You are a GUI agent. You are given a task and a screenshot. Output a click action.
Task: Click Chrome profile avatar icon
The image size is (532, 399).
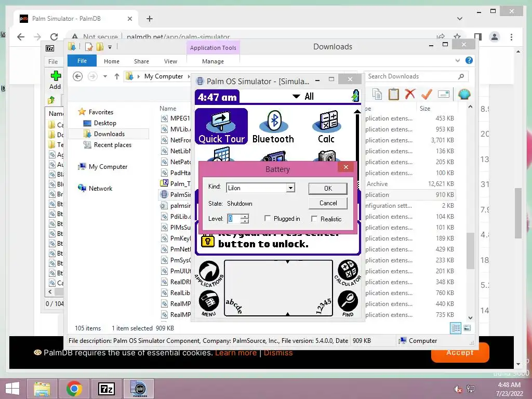point(495,37)
